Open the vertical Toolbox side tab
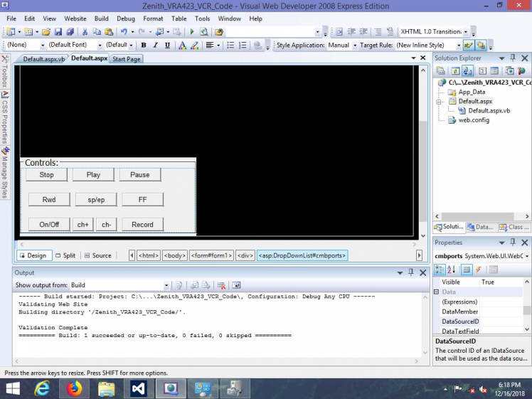The width and height of the screenshot is (532, 399). (x=5, y=72)
